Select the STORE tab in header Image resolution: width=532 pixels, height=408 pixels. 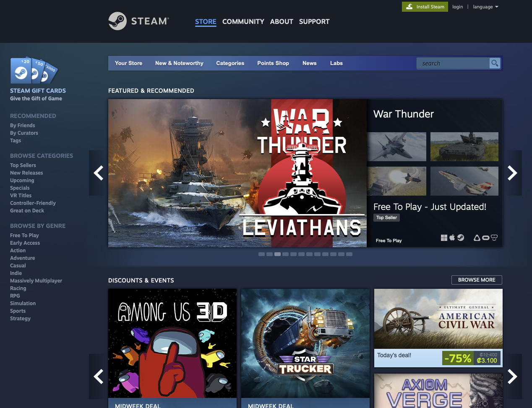pyautogui.click(x=206, y=21)
